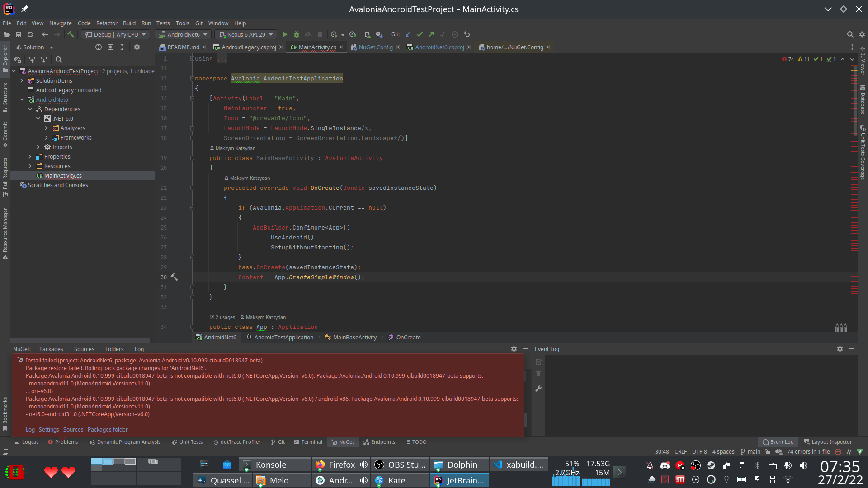Expand all nodes in Solution explorer
This screenshot has width=868, height=488.
click(x=110, y=47)
